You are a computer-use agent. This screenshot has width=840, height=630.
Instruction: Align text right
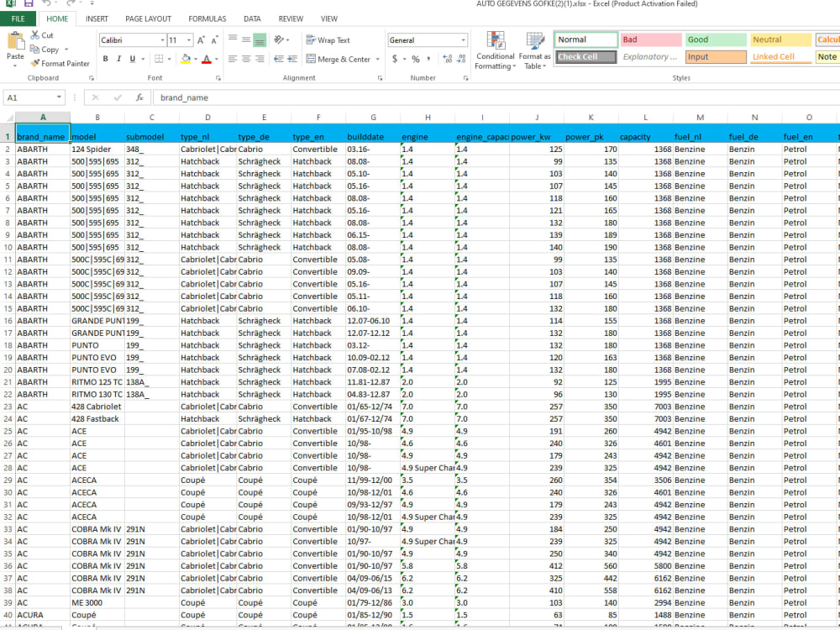click(x=260, y=59)
